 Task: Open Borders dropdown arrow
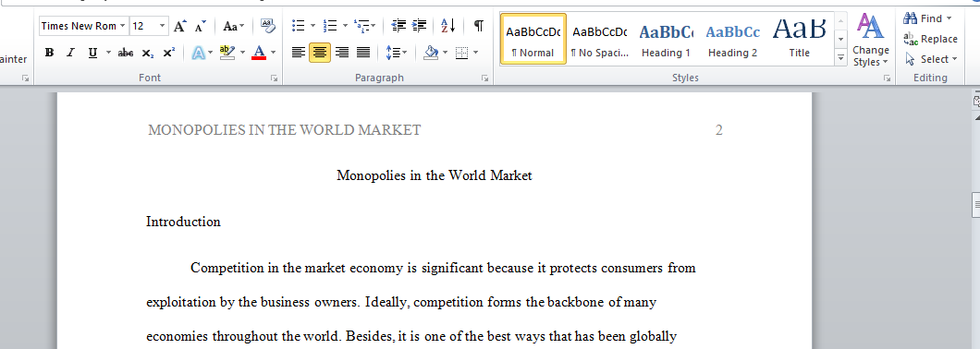point(476,53)
